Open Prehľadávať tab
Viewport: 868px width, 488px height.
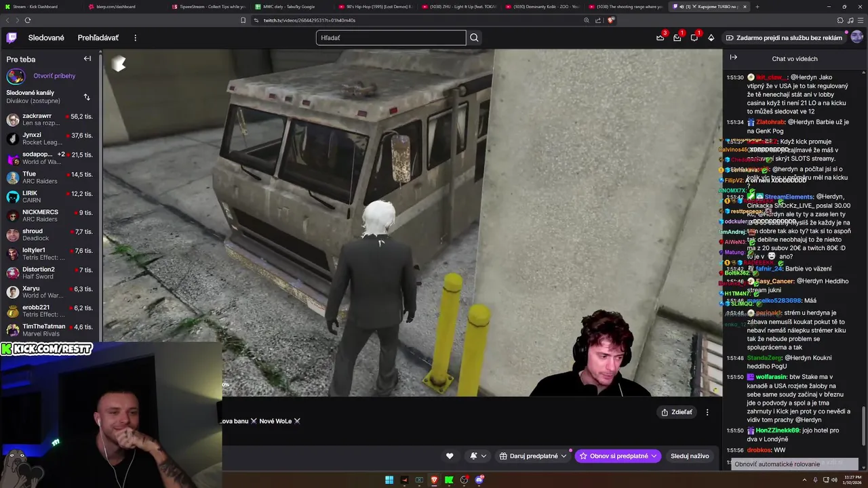[x=98, y=38]
